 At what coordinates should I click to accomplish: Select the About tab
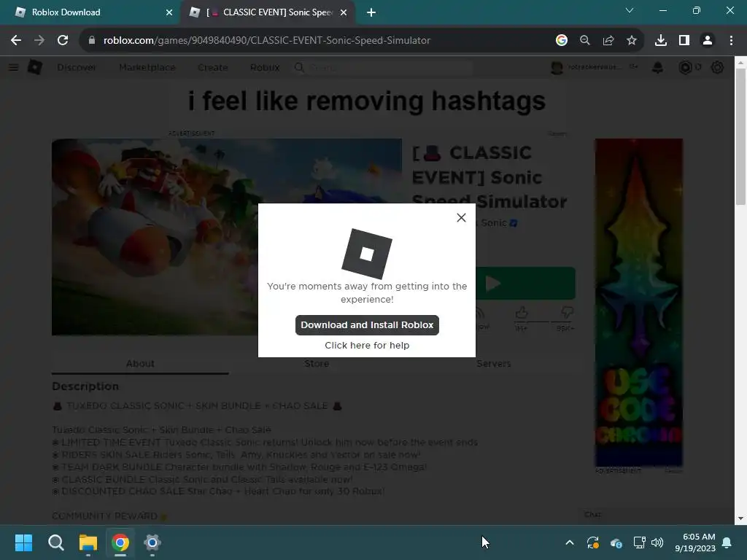pyautogui.click(x=140, y=364)
